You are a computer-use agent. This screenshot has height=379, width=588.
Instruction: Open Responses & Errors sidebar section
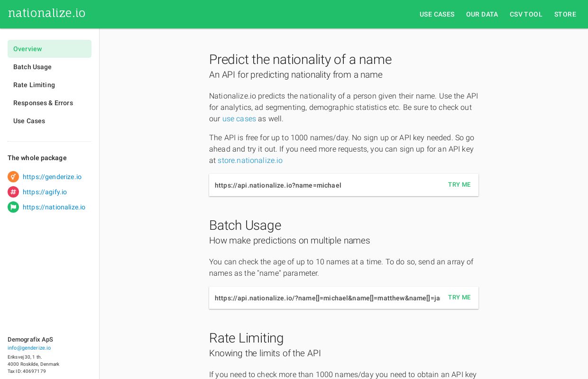[49, 103]
